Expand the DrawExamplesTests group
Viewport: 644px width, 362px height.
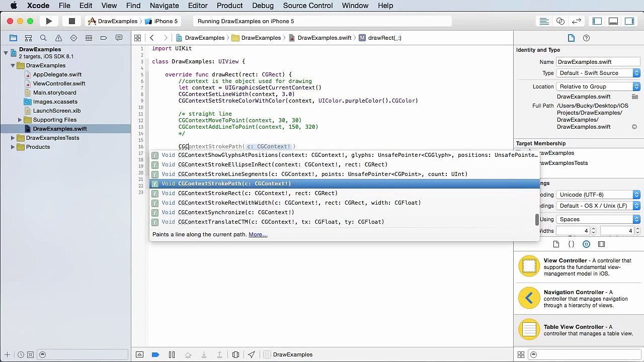pos(13,138)
